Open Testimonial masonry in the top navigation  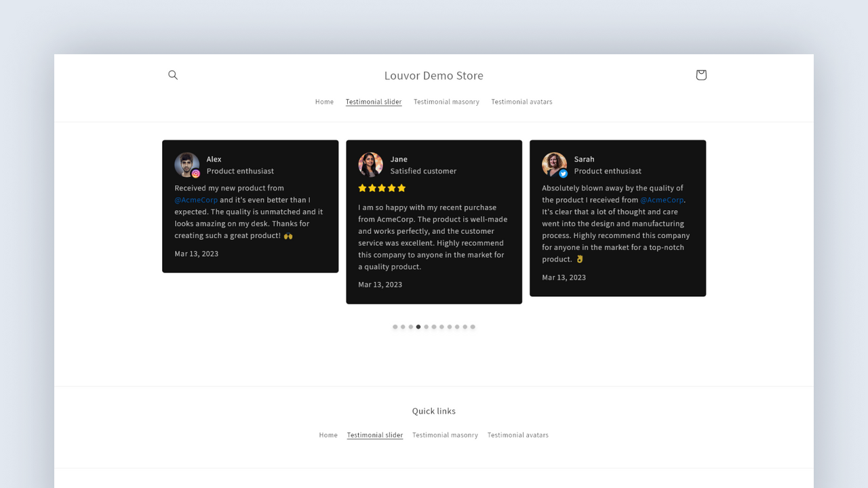(446, 102)
